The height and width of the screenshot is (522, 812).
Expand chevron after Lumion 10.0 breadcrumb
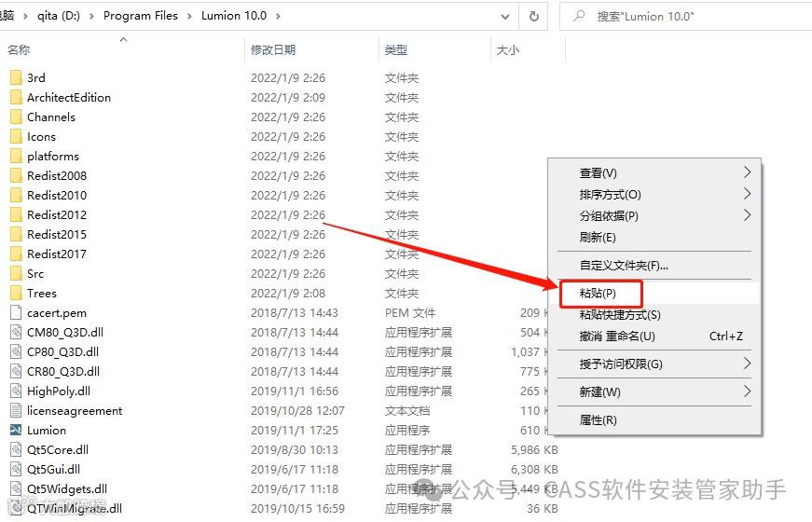click(278, 16)
